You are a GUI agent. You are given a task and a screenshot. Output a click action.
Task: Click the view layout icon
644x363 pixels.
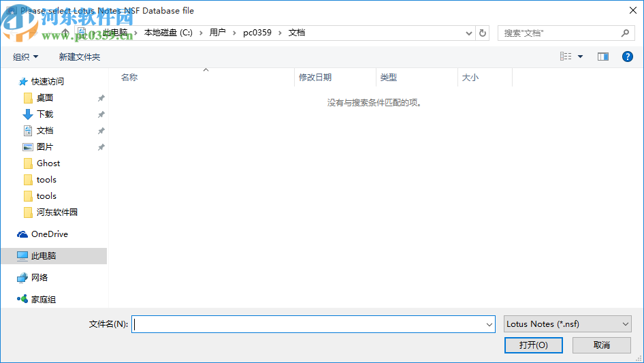coord(566,57)
